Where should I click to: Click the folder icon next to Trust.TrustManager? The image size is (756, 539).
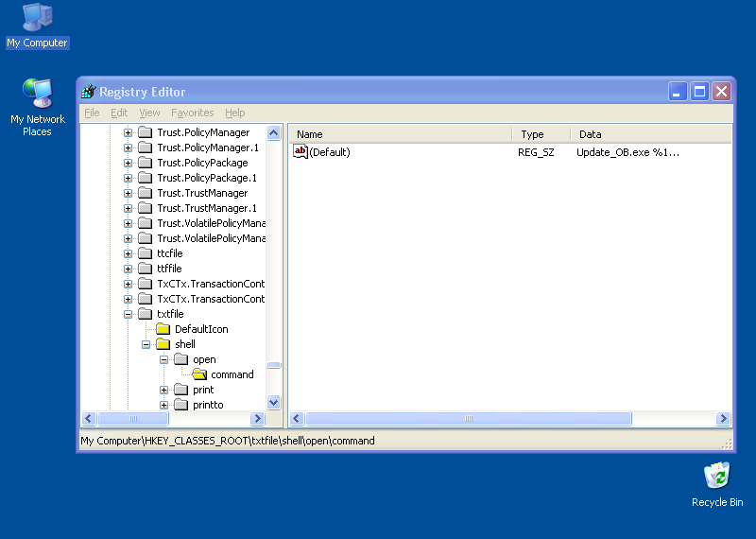(146, 193)
